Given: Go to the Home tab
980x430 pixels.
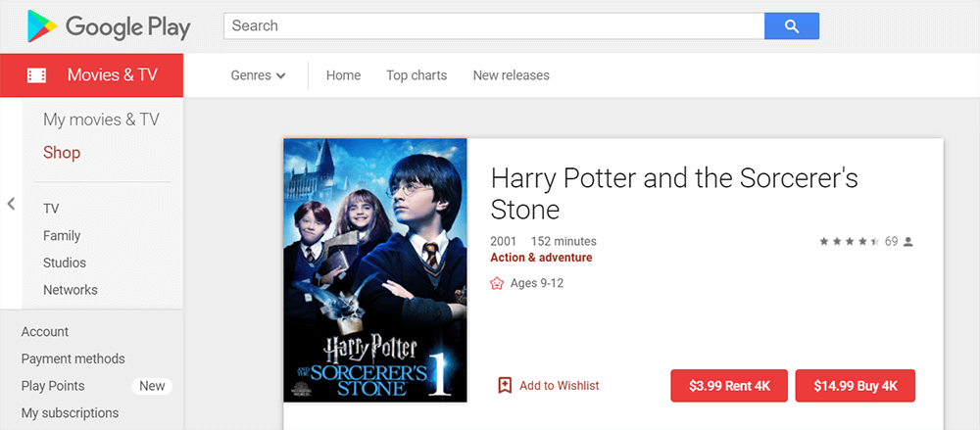Looking at the screenshot, I should click(x=343, y=75).
